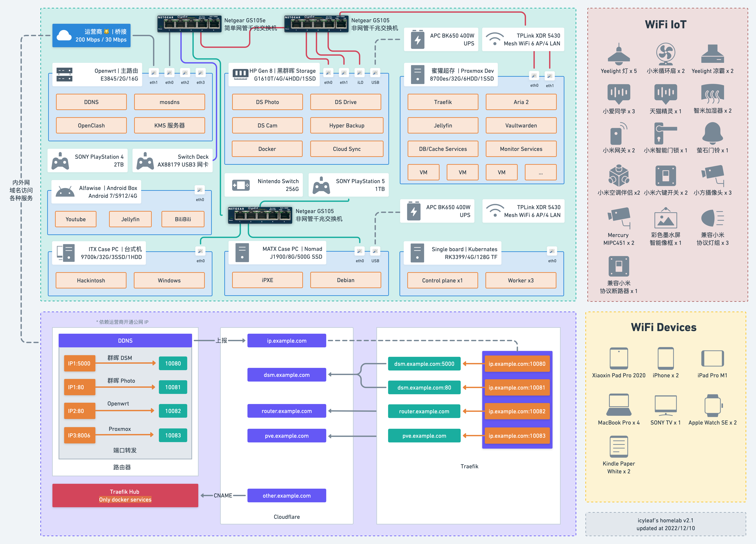Click the top APC UPS battery icon
This screenshot has height=544, width=756.
pos(417,40)
